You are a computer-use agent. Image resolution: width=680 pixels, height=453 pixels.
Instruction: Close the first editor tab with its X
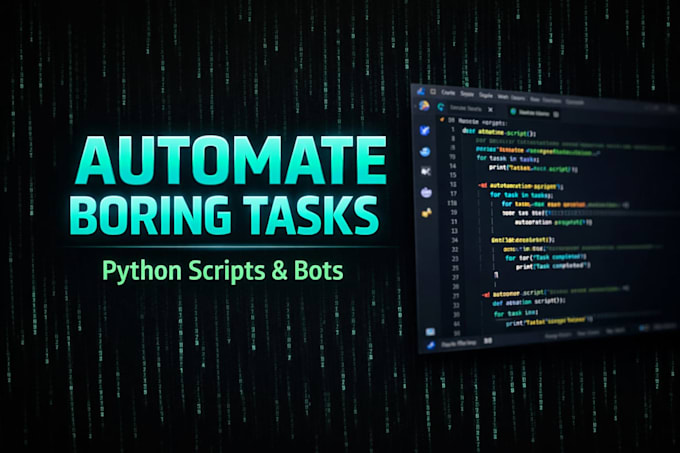[490, 109]
